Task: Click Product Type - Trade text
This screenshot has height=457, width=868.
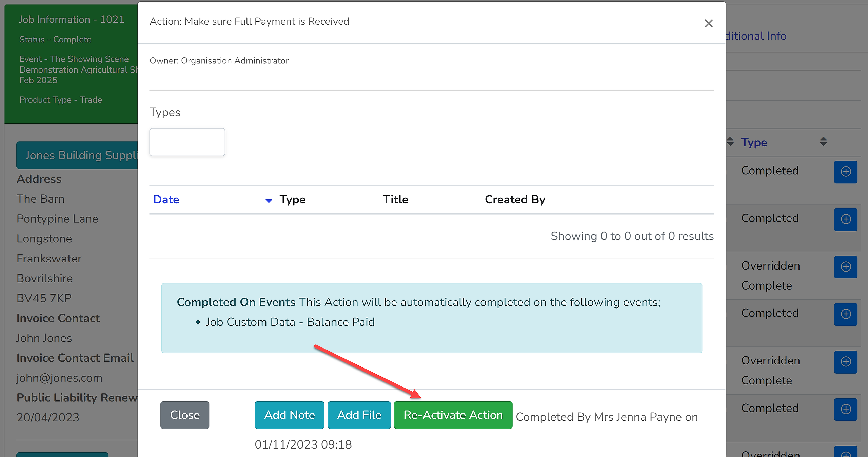Action: pos(61,100)
